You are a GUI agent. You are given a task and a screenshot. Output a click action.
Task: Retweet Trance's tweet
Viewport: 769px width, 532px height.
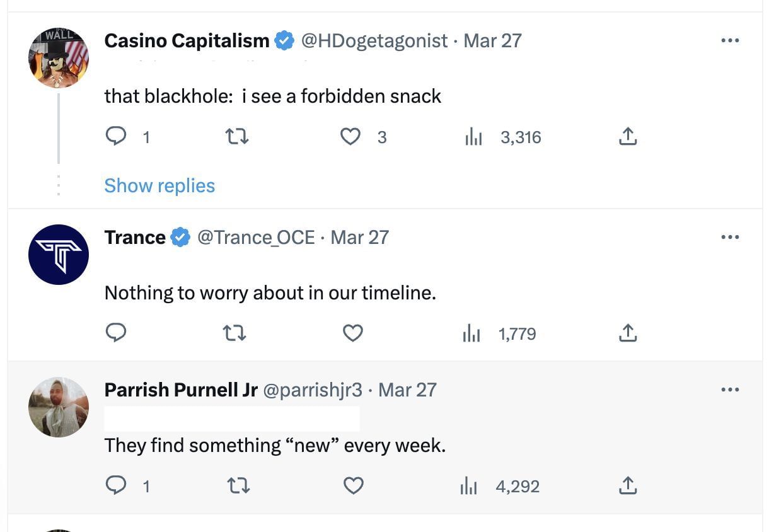pos(235,333)
